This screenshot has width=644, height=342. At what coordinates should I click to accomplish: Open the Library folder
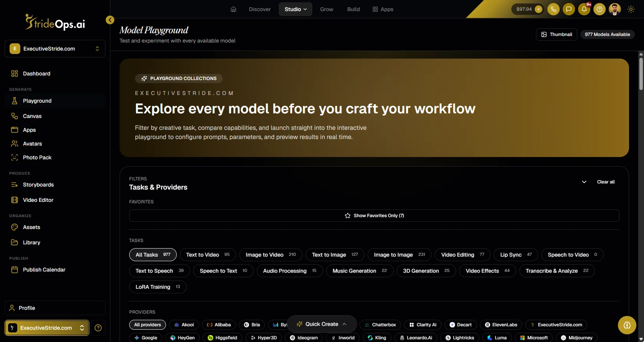coord(55,242)
